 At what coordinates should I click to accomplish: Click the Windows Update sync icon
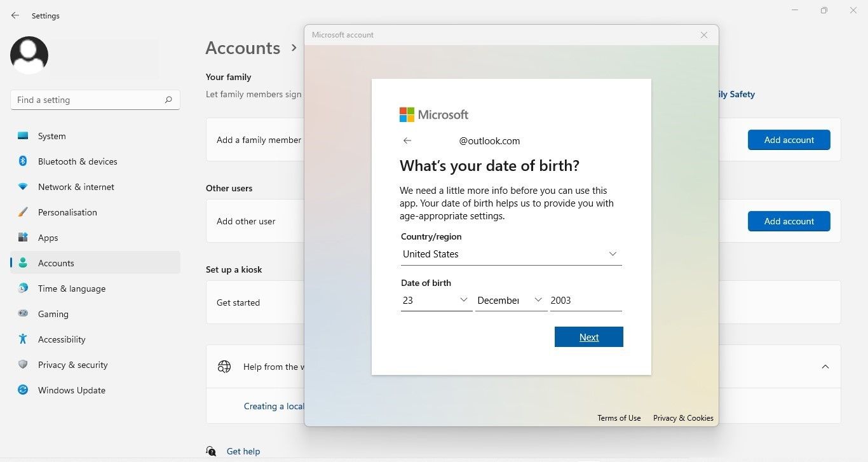[x=23, y=390]
